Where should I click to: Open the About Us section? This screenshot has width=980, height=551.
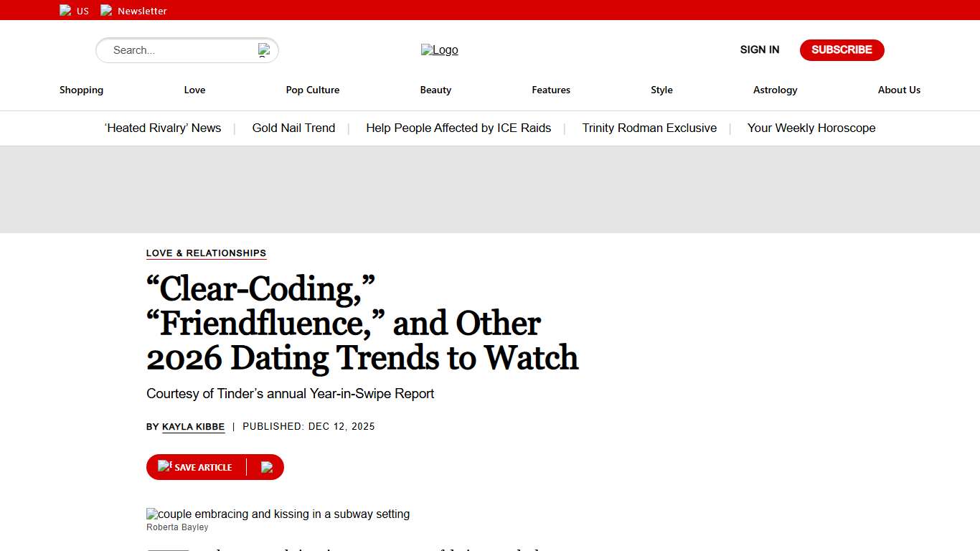tap(899, 90)
